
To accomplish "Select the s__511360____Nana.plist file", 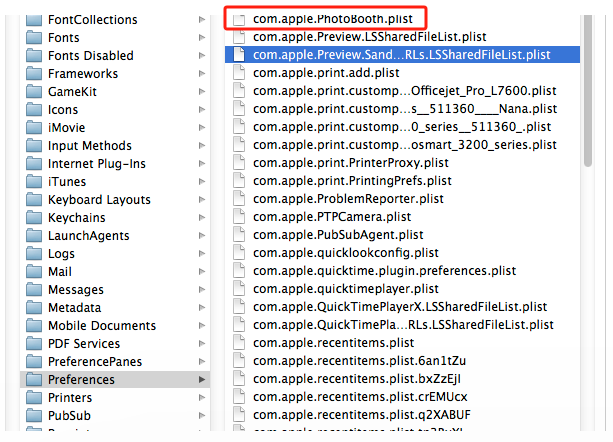I will point(405,109).
